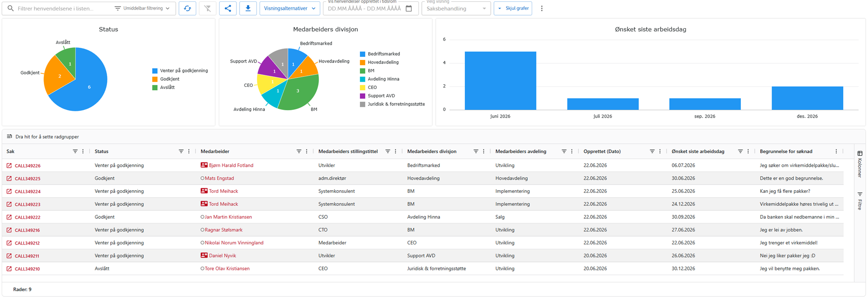Open filter for Medarbeider column

[x=299, y=152]
